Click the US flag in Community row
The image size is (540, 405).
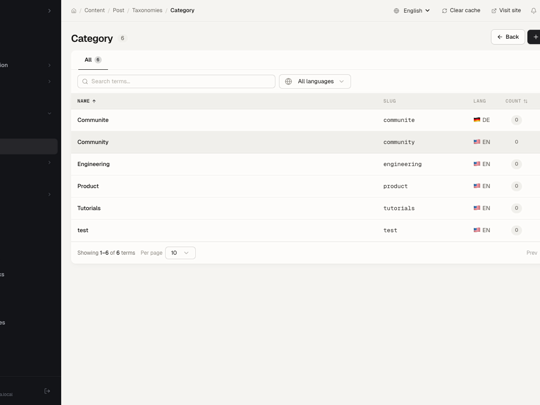(477, 142)
